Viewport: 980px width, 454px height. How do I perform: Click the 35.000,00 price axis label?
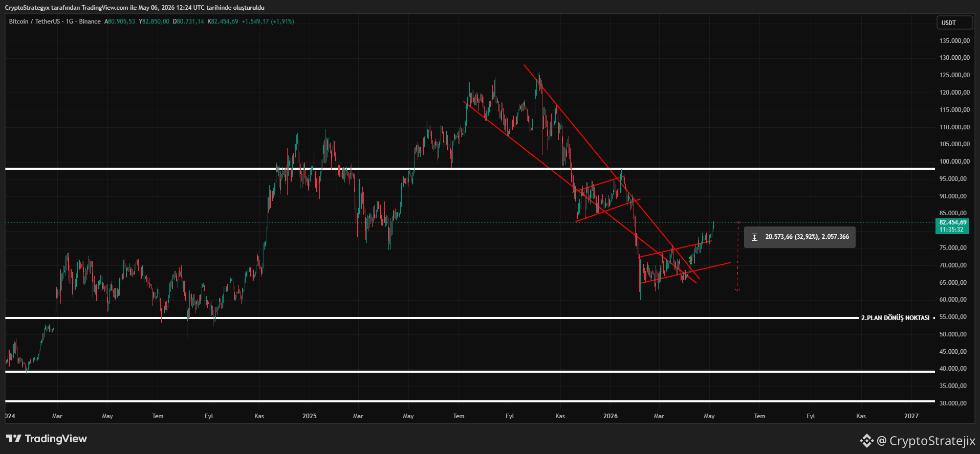(x=953, y=386)
